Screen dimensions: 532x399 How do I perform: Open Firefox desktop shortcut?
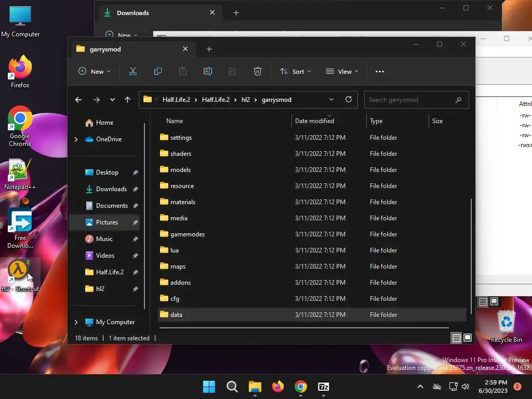[x=20, y=72]
